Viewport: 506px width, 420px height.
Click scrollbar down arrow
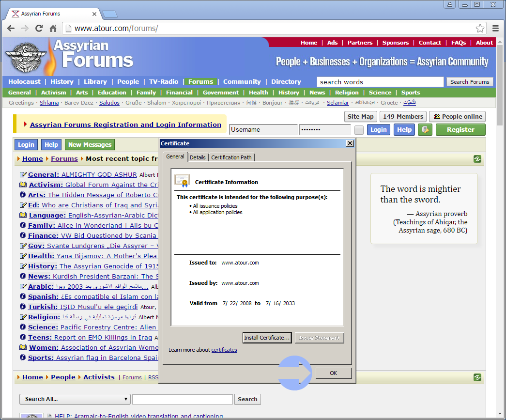coord(500,414)
